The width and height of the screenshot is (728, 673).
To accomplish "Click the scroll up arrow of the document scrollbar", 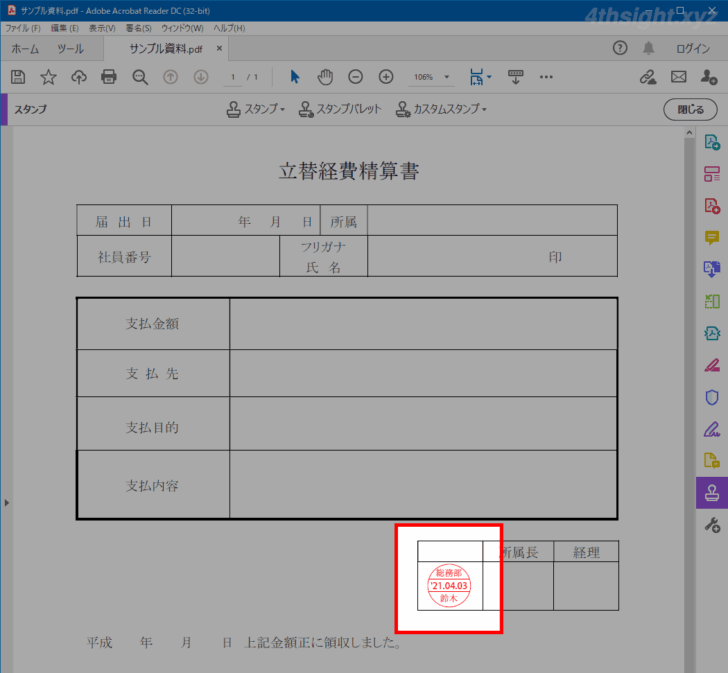I will [x=689, y=133].
